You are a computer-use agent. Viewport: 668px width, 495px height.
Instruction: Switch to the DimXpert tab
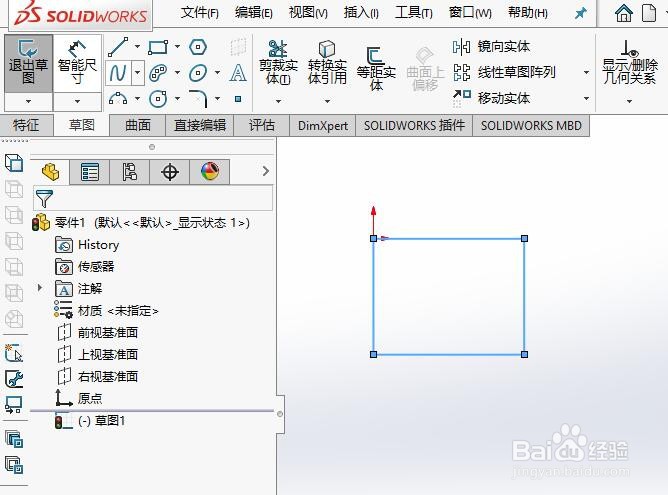point(322,125)
